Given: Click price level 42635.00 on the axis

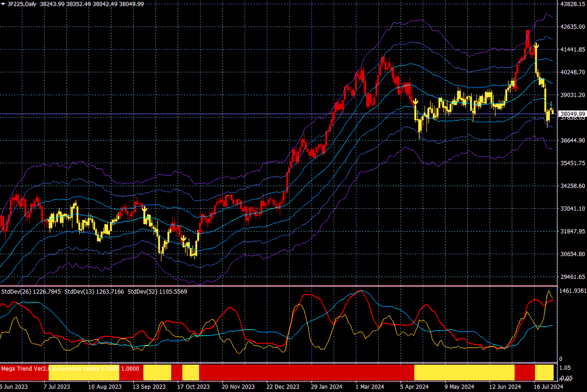Looking at the screenshot, I should tap(572, 26).
